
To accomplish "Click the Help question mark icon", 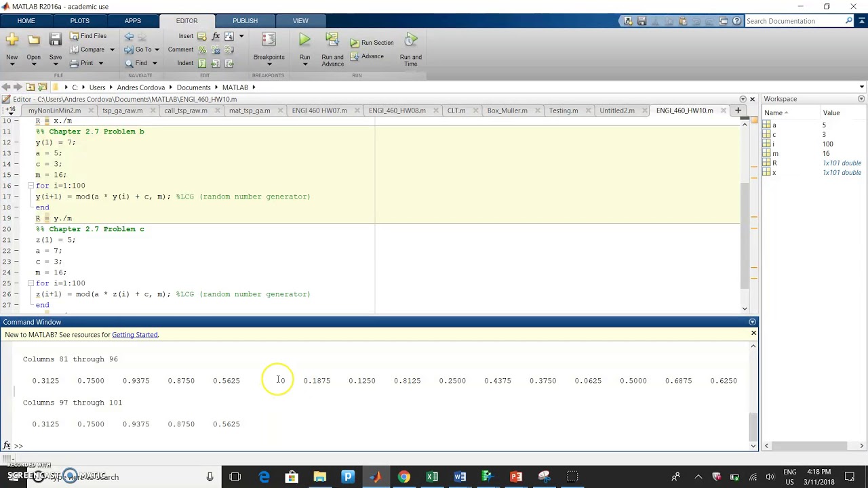I will tap(737, 21).
